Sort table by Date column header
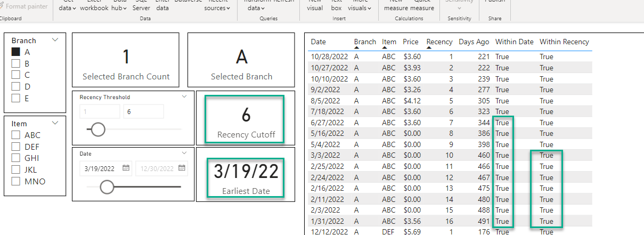 (x=319, y=42)
